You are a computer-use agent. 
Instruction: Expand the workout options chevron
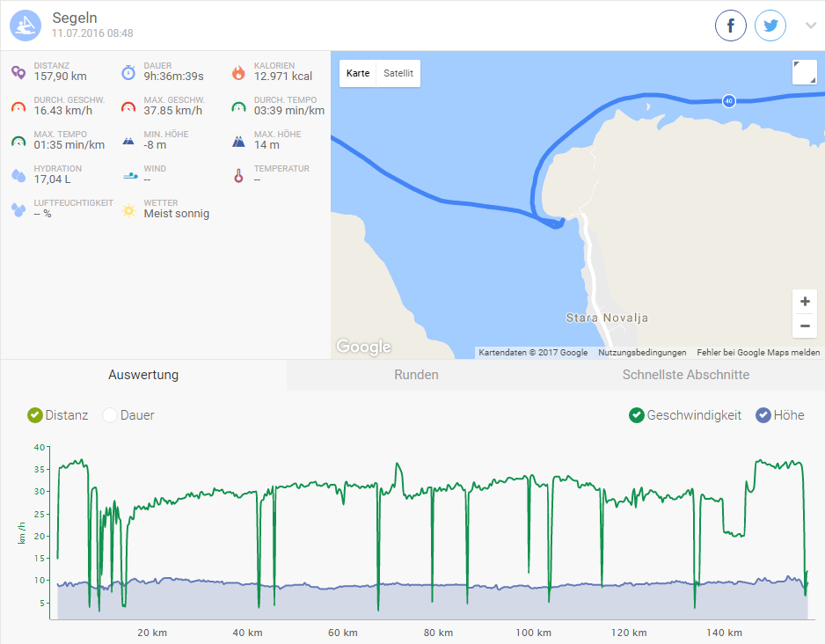click(x=810, y=26)
